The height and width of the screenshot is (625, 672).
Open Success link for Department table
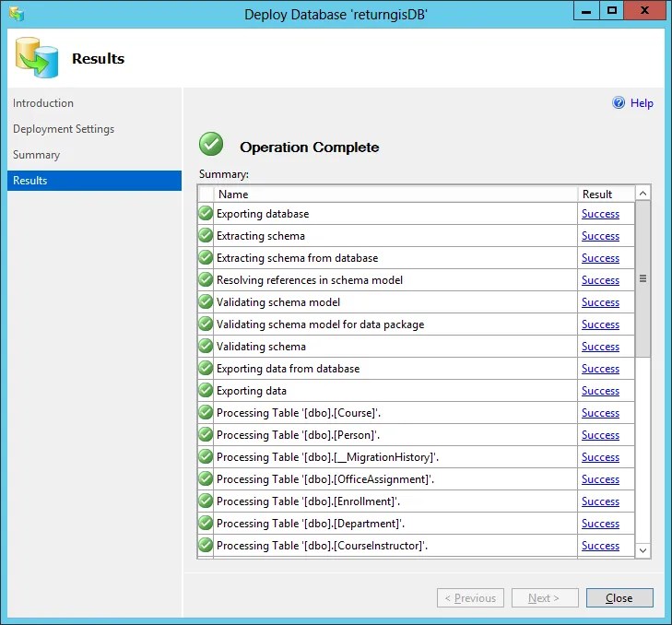(600, 524)
